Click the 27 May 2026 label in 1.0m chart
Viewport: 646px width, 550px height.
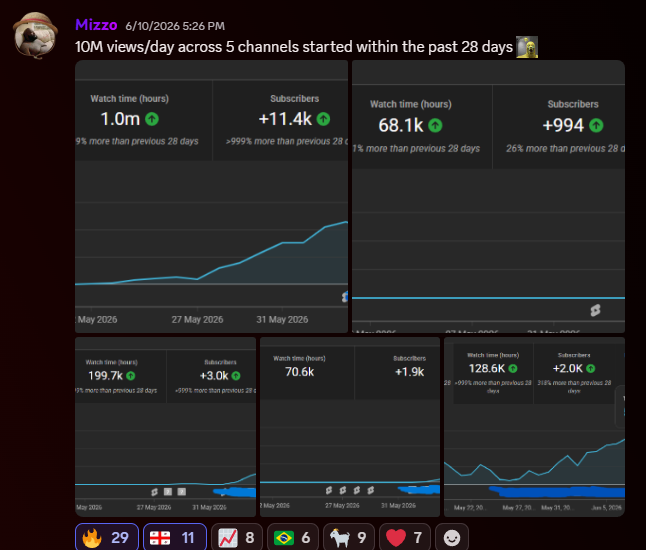point(197,319)
